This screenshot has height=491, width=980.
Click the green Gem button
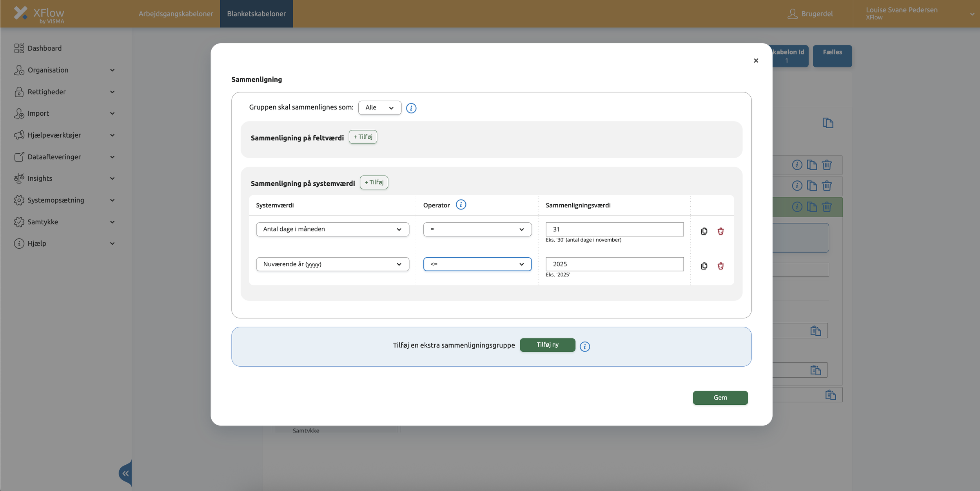click(720, 398)
